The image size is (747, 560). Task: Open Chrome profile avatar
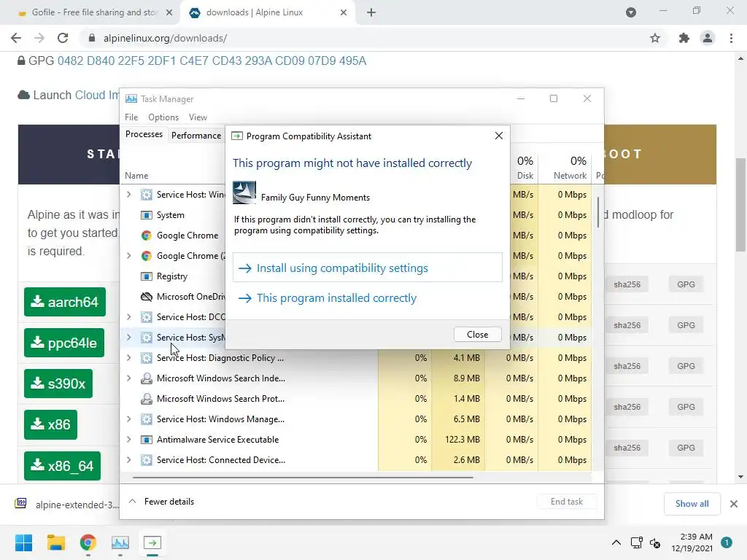click(x=708, y=38)
